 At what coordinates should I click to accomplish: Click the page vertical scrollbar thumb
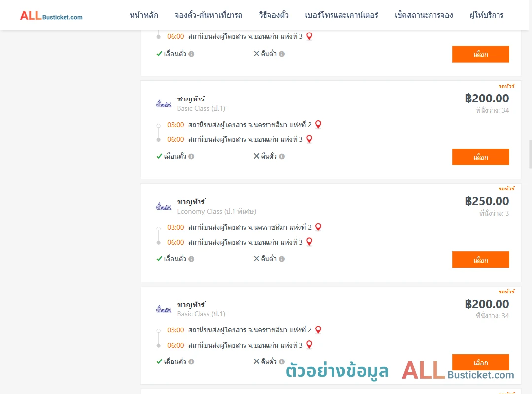pos(531,154)
